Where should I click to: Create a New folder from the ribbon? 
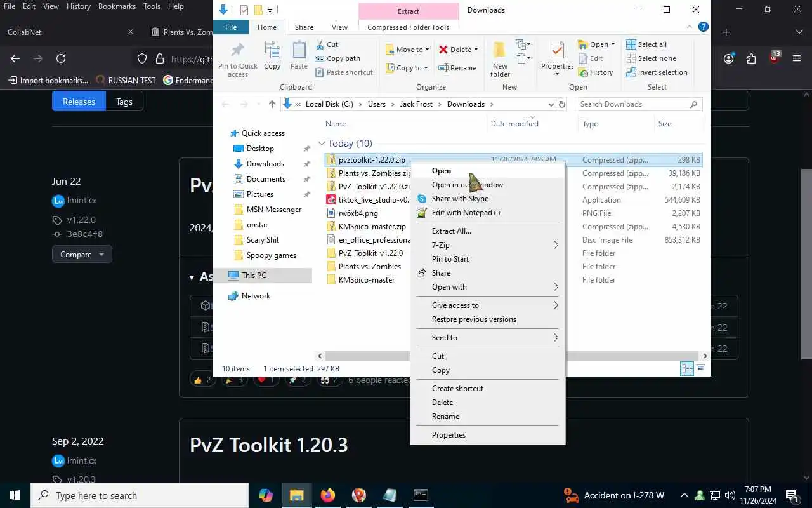click(x=500, y=60)
